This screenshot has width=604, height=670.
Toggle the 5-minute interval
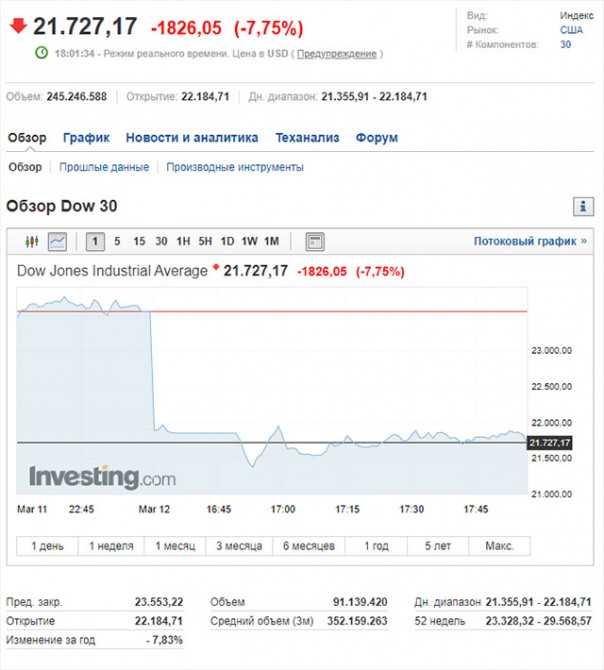point(117,241)
